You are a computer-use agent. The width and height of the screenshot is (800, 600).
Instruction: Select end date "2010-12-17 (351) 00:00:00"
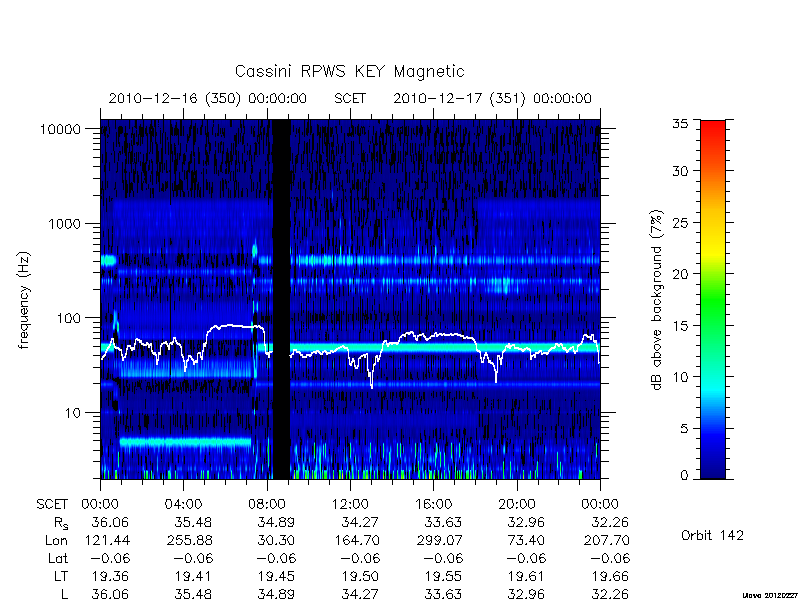[x=492, y=98]
